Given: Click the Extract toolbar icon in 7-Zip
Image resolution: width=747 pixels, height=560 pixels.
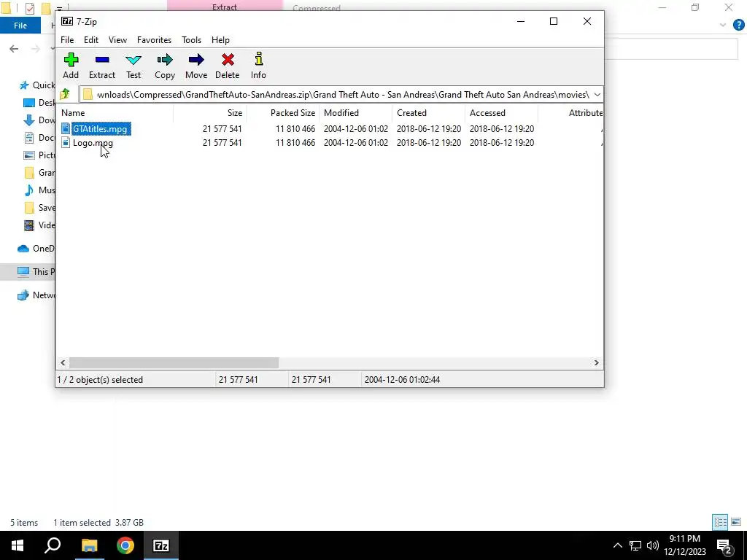Looking at the screenshot, I should 102,66.
